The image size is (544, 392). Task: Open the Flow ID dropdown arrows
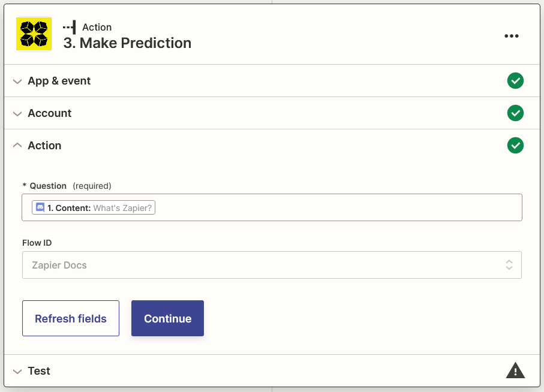coord(509,265)
